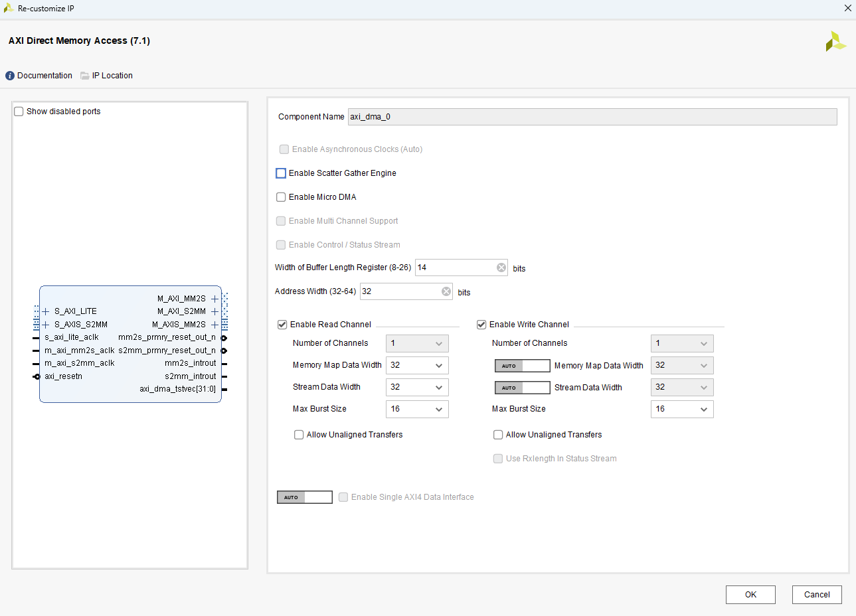Click Enable Multi Channel Support checkbox
Viewport: 856px width, 616px height.
click(x=281, y=221)
